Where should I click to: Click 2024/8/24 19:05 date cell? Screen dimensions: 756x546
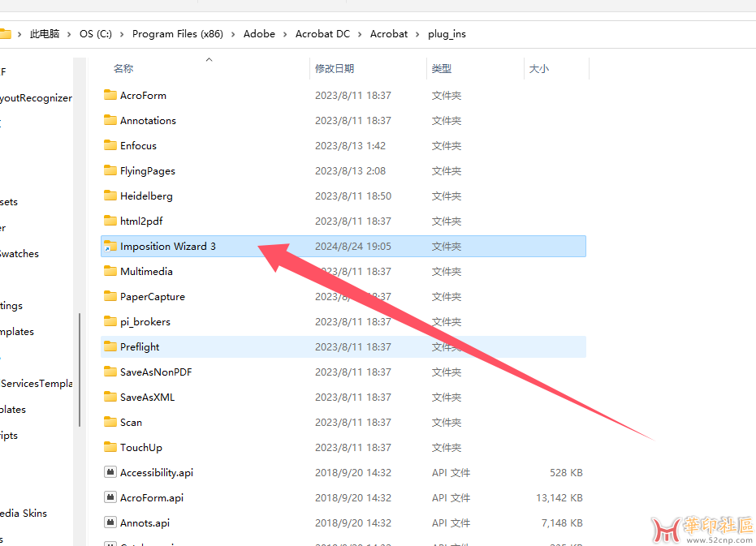point(353,247)
